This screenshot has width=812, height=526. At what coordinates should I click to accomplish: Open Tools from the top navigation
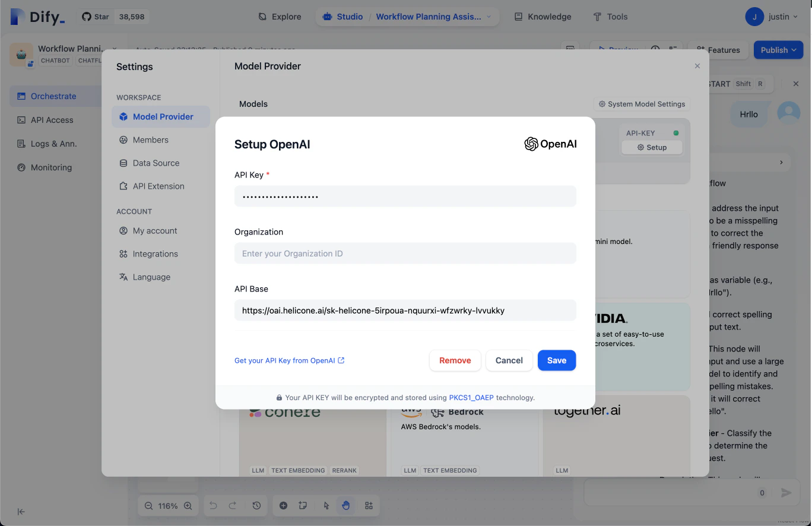pos(610,17)
